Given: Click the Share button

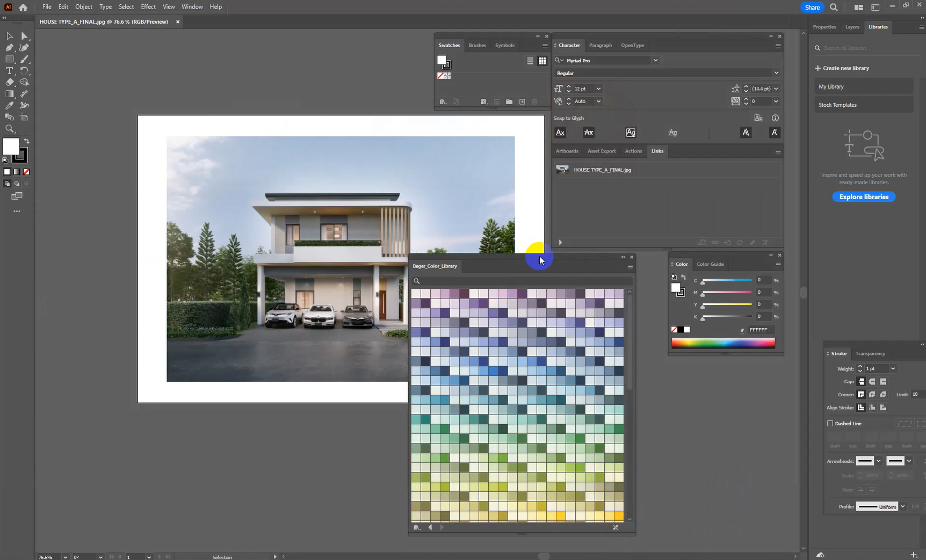Looking at the screenshot, I should pos(812,8).
